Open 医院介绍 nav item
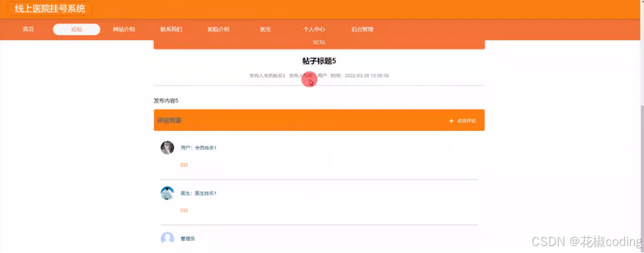 218,30
